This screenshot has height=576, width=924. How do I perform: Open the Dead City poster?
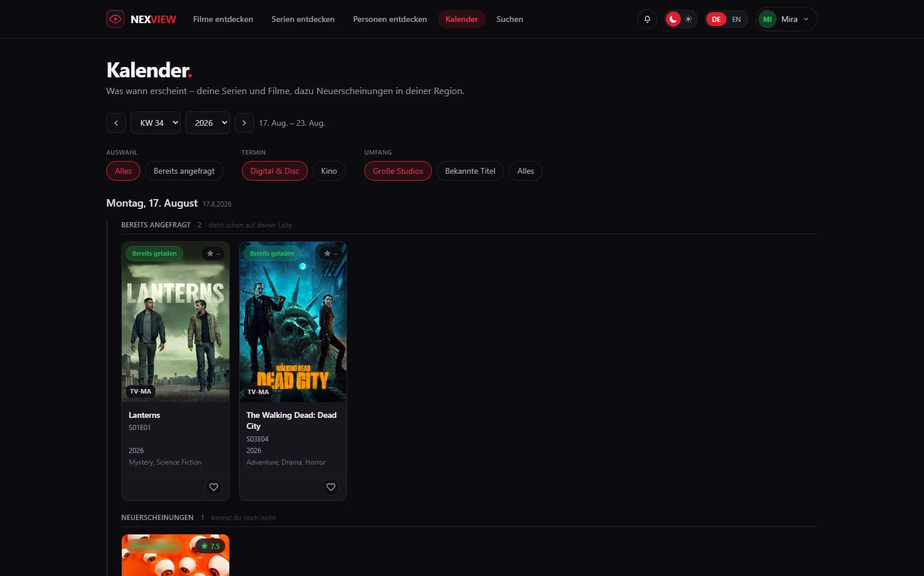tap(293, 322)
